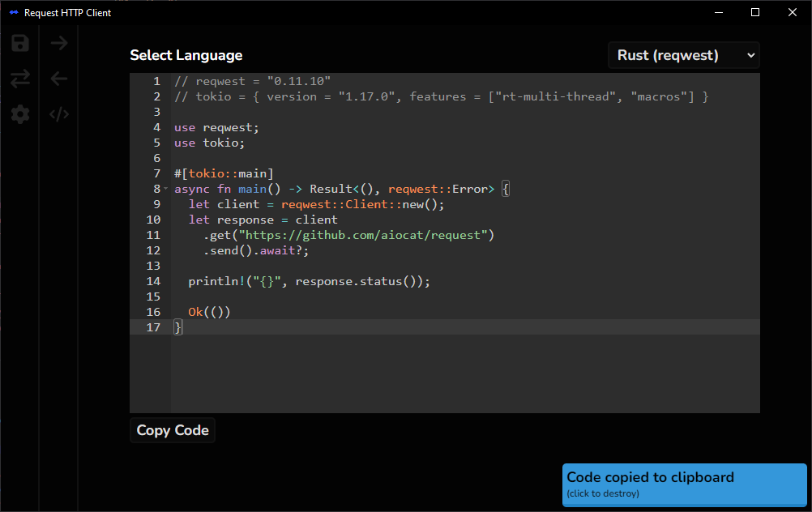Click the .send().await? line
Screen dimensions: 812x512
click(256, 250)
